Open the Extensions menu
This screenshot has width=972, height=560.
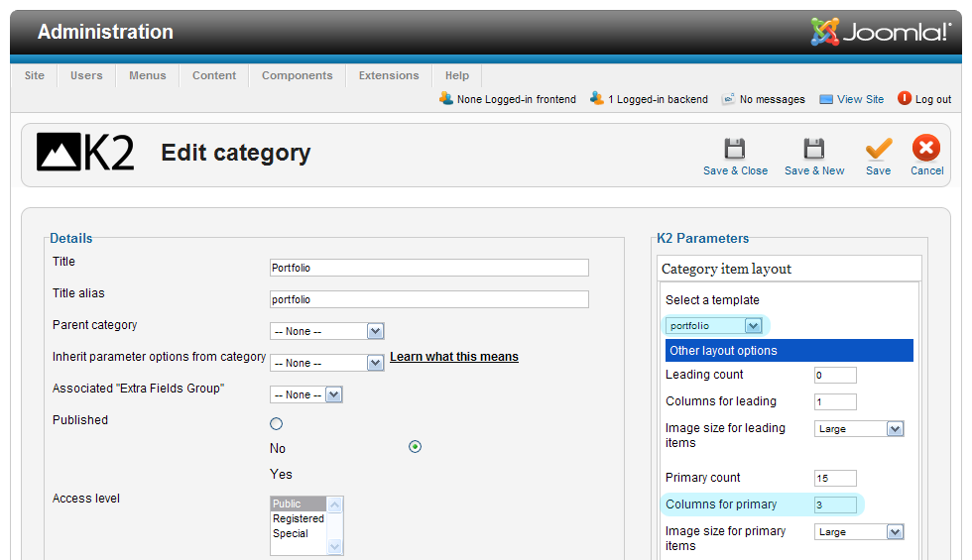click(389, 75)
